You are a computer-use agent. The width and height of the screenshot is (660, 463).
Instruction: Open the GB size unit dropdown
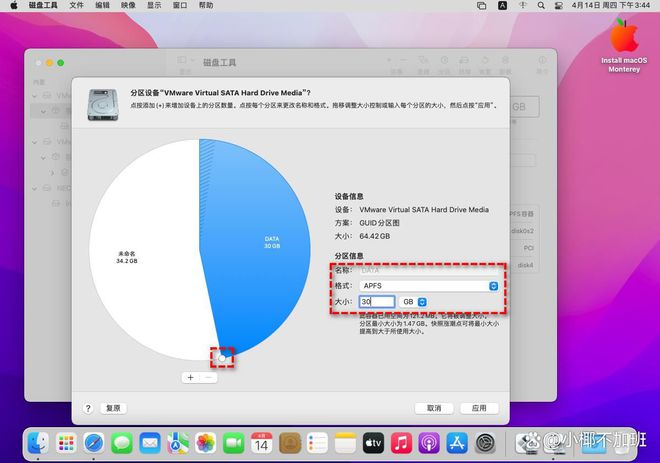(x=413, y=302)
